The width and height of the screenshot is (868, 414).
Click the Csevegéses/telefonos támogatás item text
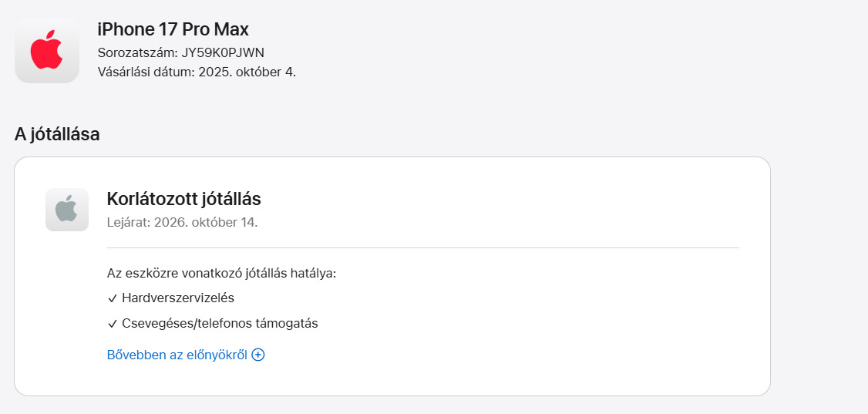click(x=220, y=324)
